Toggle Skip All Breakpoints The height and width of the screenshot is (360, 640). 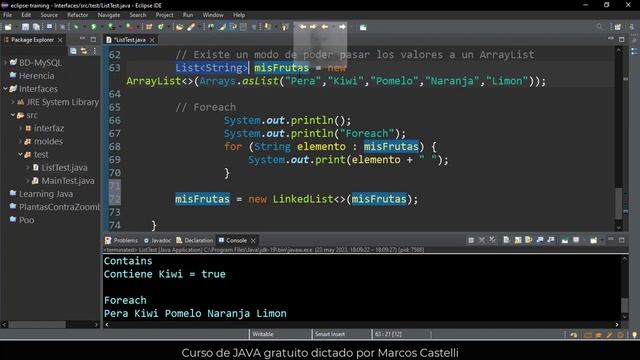click(62, 27)
